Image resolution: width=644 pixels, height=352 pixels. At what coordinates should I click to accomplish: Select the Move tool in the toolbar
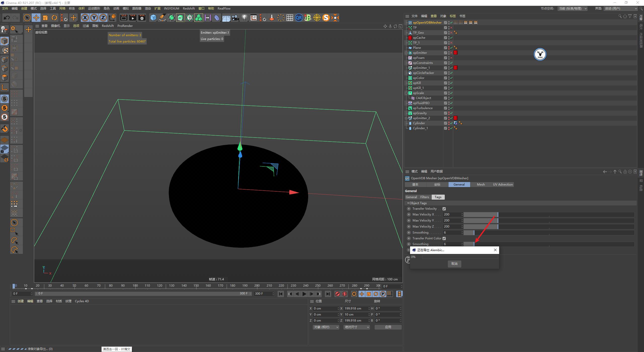point(36,18)
